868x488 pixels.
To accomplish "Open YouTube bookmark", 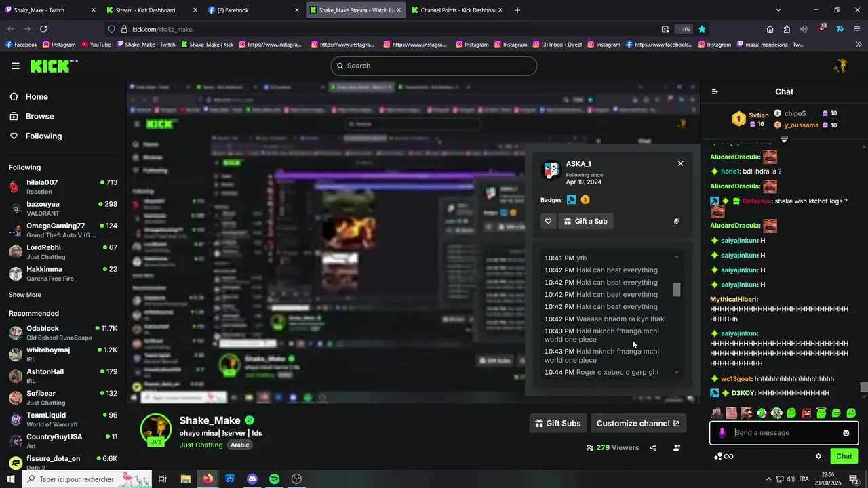I will (x=96, y=45).
